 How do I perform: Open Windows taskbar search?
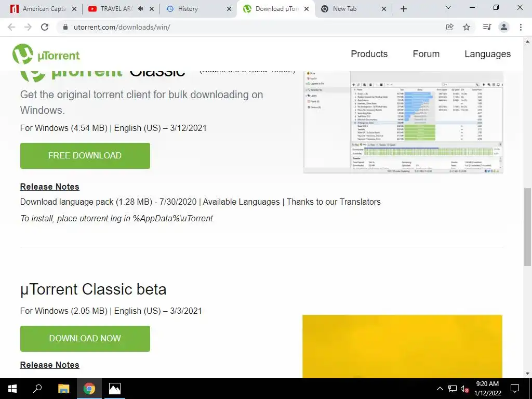tap(37, 389)
